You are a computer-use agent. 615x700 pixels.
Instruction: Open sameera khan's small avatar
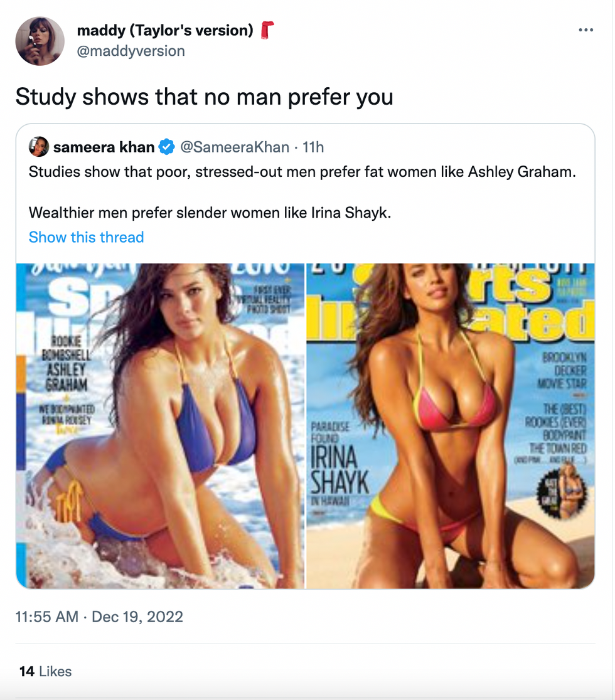pyautogui.click(x=39, y=146)
